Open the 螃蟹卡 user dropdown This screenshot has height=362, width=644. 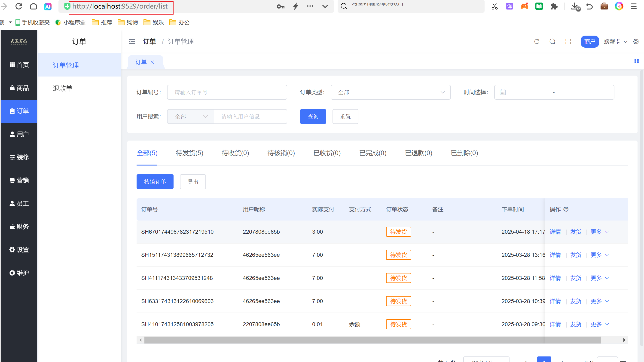click(x=615, y=42)
